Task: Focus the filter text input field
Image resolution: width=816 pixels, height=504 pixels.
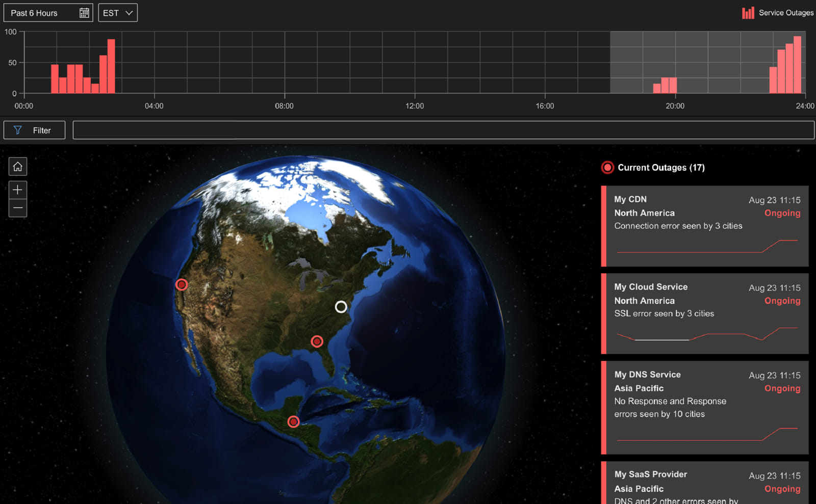Action: [443, 130]
